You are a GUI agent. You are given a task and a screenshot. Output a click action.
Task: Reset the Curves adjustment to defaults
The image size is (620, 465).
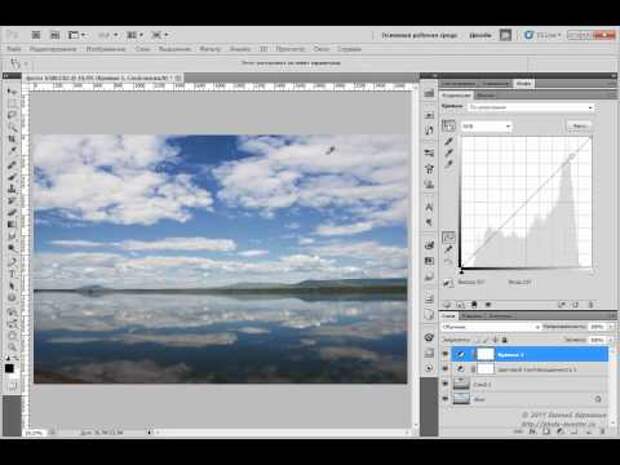tap(576, 304)
